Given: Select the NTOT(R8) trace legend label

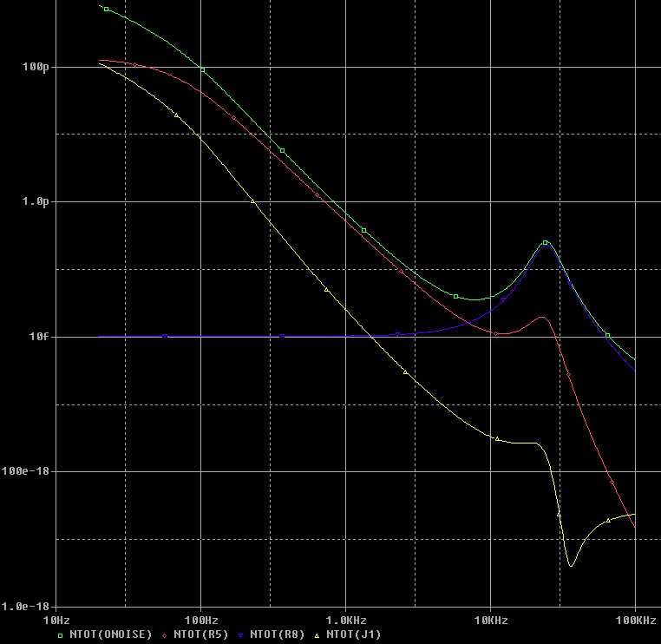Looking at the screenshot, I should (x=277, y=634).
